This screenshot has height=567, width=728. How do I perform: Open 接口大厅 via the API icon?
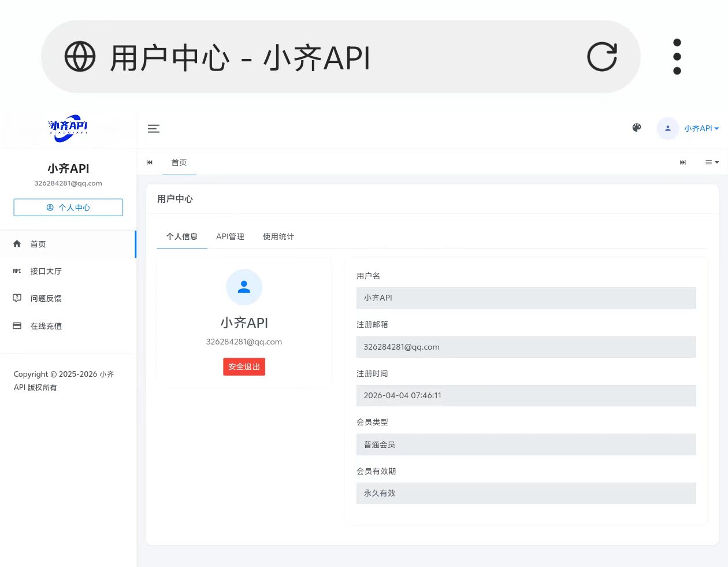click(16, 270)
